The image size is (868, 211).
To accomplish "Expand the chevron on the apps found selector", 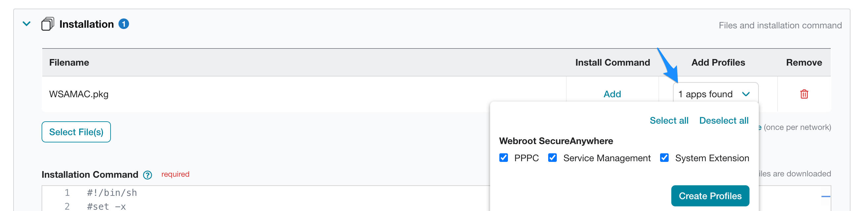I will tap(747, 94).
